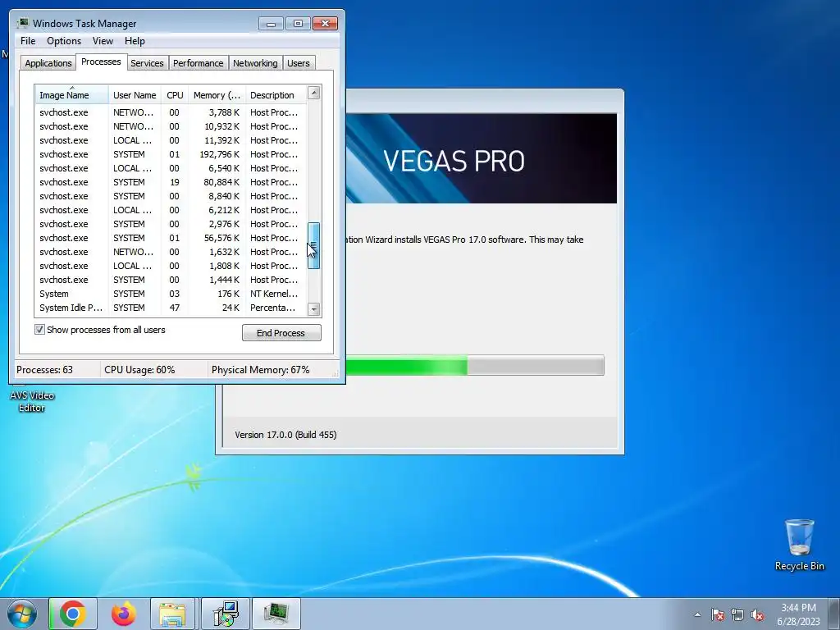Viewport: 840px width, 630px height.
Task: Launch Google Chrome from the taskbar
Action: point(73,614)
